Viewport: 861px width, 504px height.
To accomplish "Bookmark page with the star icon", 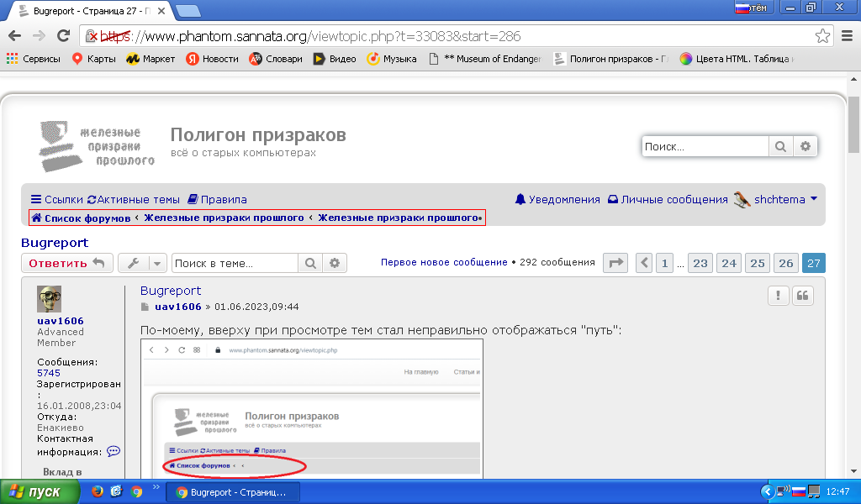I will pyautogui.click(x=822, y=36).
